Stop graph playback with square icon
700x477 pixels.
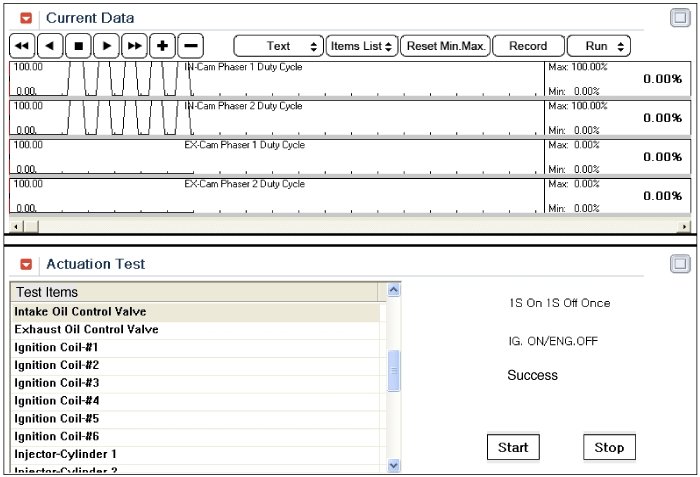pyautogui.click(x=78, y=46)
